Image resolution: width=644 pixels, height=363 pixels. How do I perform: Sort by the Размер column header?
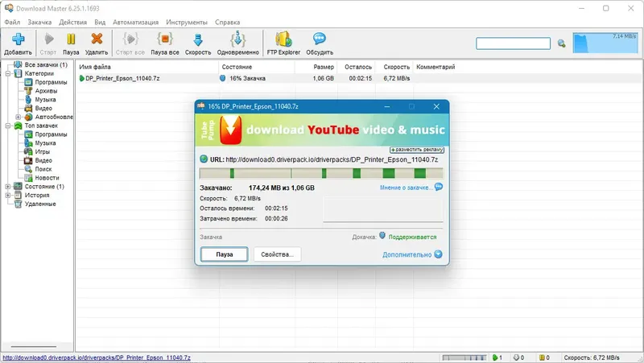[x=316, y=67]
